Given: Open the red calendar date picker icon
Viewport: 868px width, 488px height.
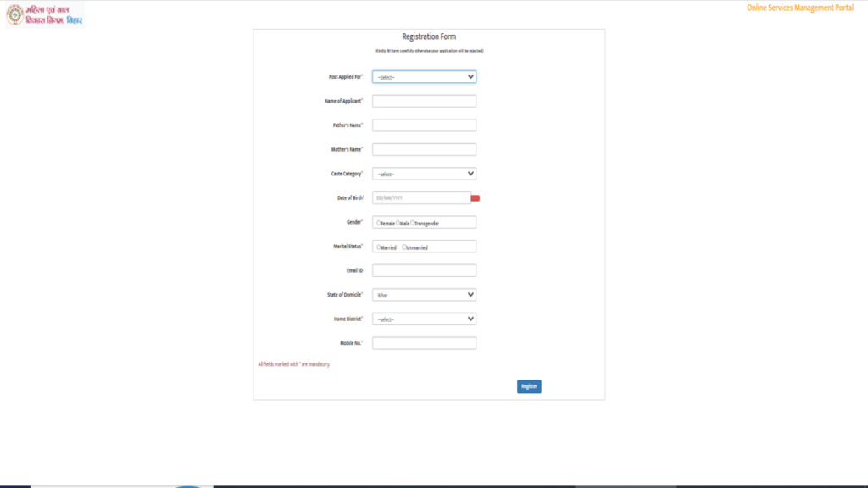Looking at the screenshot, I should [x=475, y=198].
